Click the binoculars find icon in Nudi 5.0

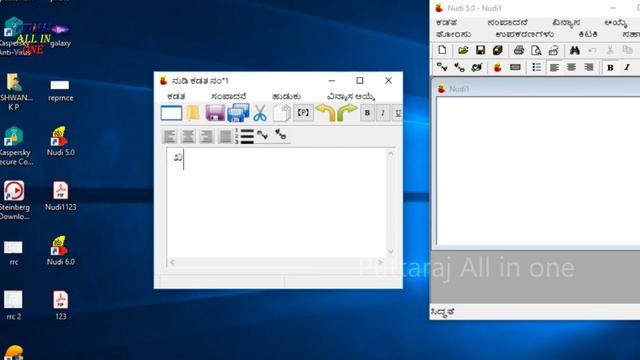pyautogui.click(x=575, y=50)
